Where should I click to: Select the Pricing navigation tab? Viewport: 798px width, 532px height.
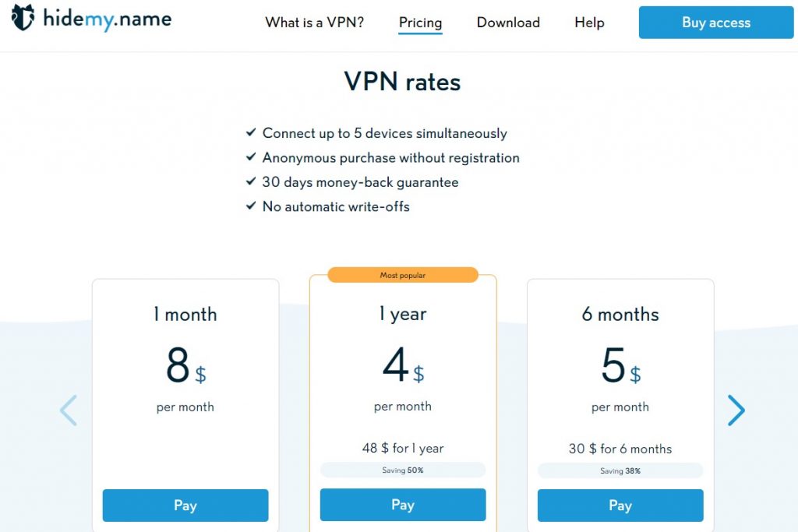[420, 23]
